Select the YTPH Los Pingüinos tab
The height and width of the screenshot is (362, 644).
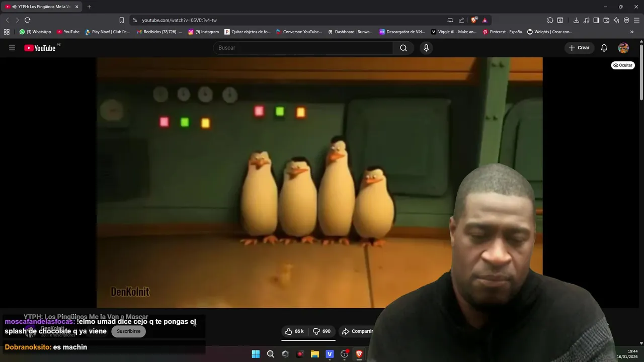41,7
